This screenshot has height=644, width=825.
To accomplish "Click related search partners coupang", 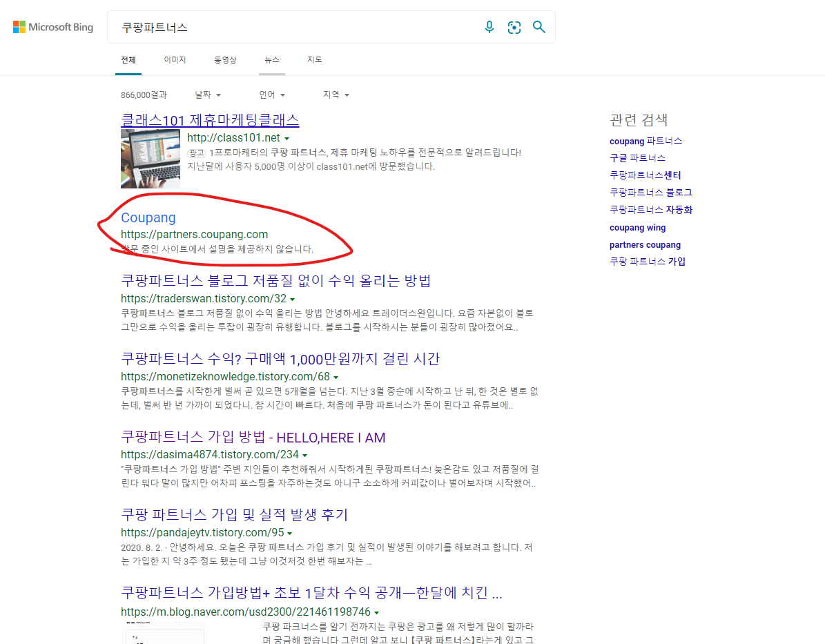I will point(645,244).
